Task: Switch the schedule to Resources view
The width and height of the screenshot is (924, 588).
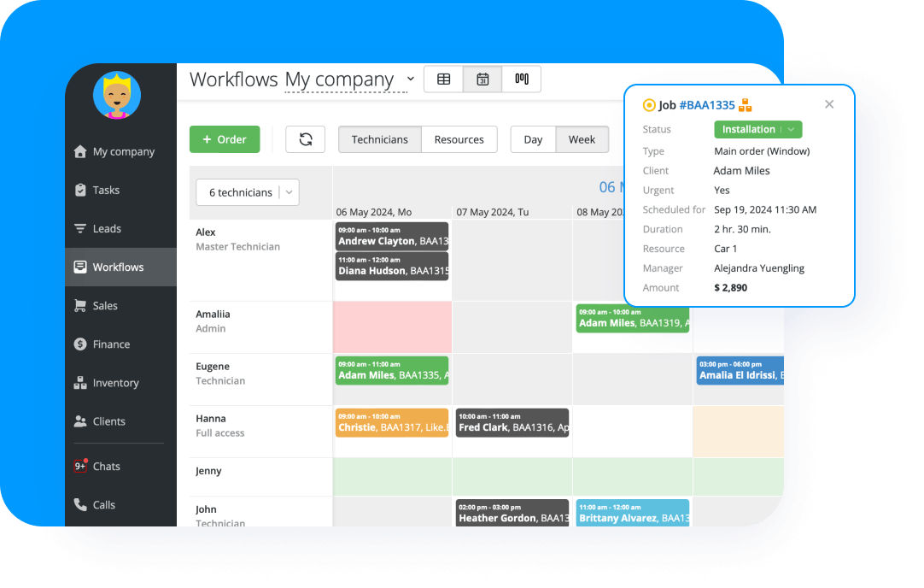Action: [x=459, y=138]
